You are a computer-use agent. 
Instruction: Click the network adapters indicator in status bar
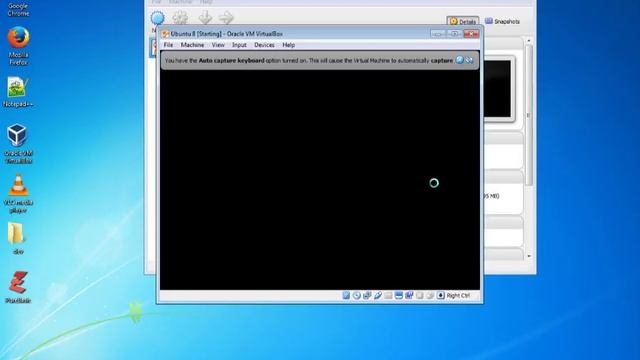coord(367,295)
